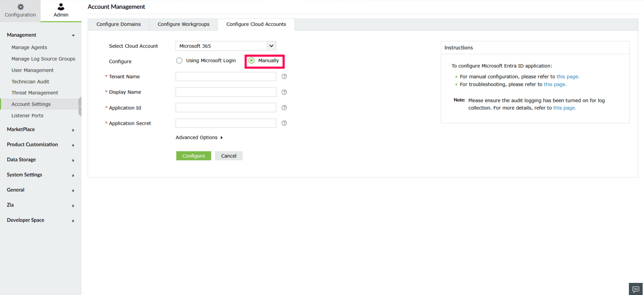Open manual configuration 'this page' link
The width and height of the screenshot is (644, 295).
click(x=568, y=77)
